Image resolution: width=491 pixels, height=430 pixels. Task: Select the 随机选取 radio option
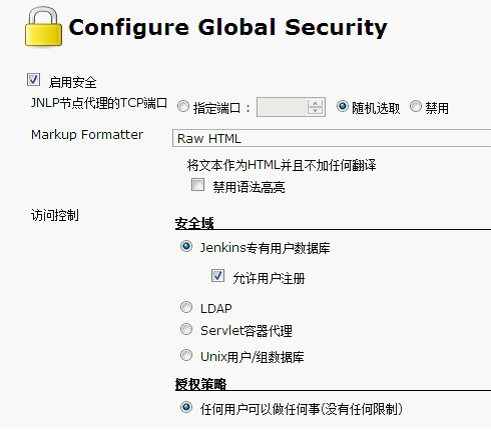[x=342, y=106]
